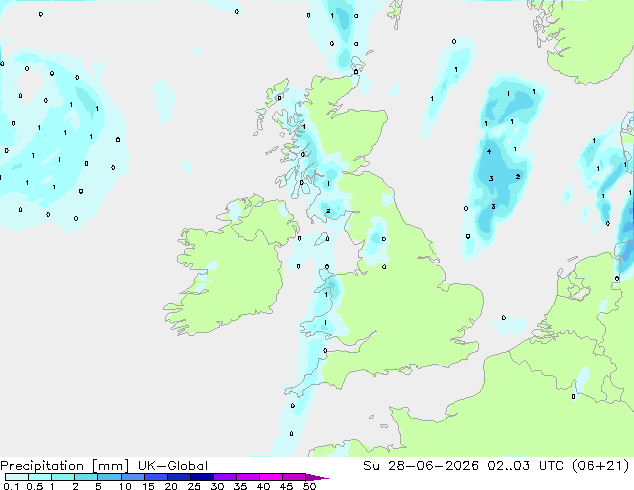The height and width of the screenshot is (490, 634).
Task: Select the 2–5 mm legend color swatch
Action: click(86, 477)
